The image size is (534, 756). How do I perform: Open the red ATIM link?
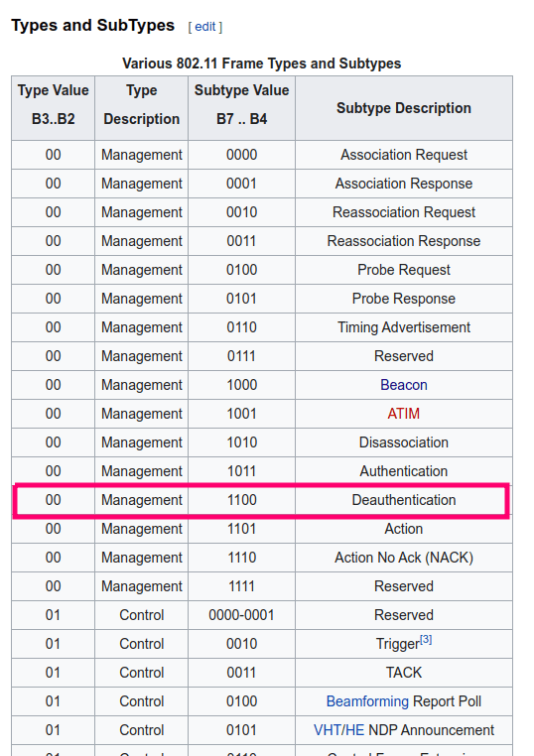click(404, 414)
